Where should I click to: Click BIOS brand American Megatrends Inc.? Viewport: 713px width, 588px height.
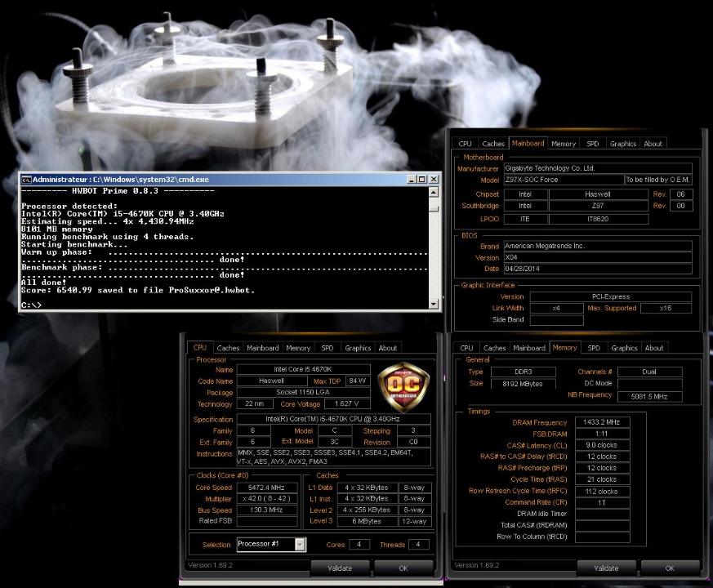pos(598,246)
